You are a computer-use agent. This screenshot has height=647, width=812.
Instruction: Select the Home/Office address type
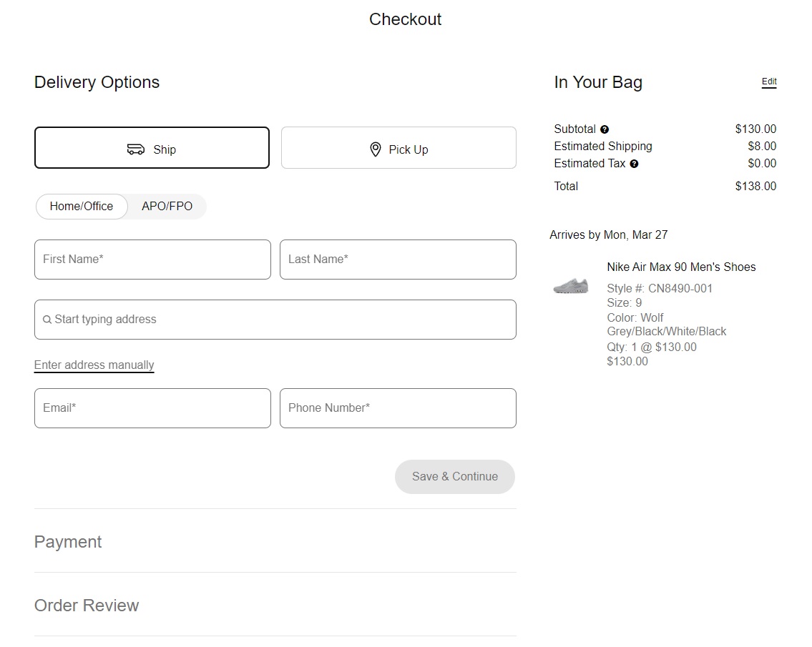click(81, 206)
